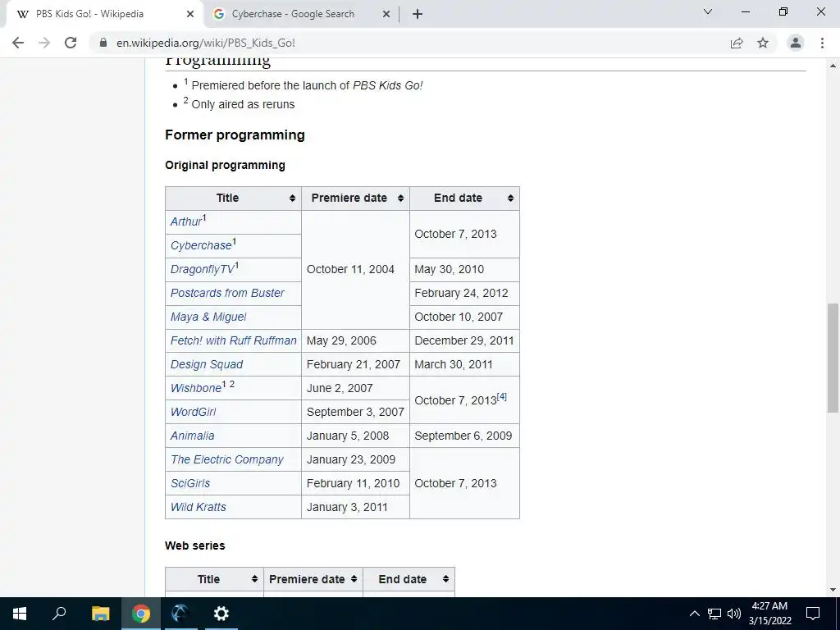The image size is (840, 630).
Task: Open Chrome three-dot menu
Action: 822,43
